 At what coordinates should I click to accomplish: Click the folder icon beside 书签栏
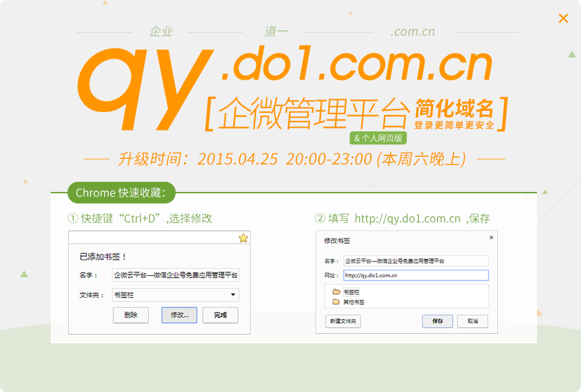click(x=336, y=292)
